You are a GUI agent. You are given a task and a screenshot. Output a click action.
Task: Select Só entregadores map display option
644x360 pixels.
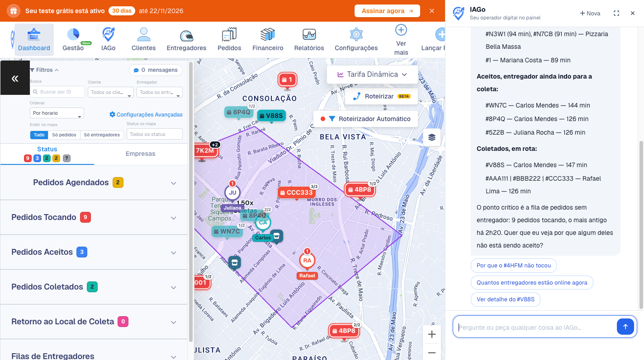102,135
